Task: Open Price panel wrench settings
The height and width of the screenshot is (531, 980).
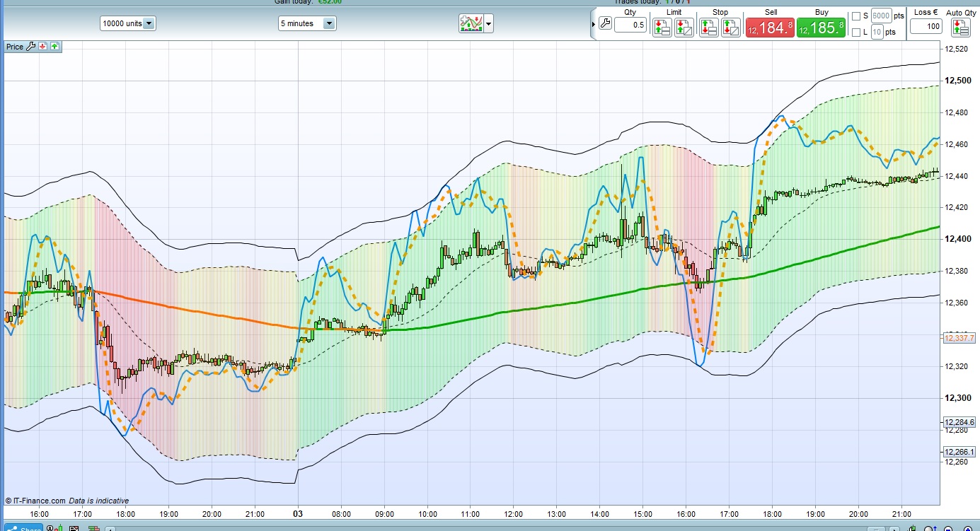Action: pyautogui.click(x=30, y=47)
